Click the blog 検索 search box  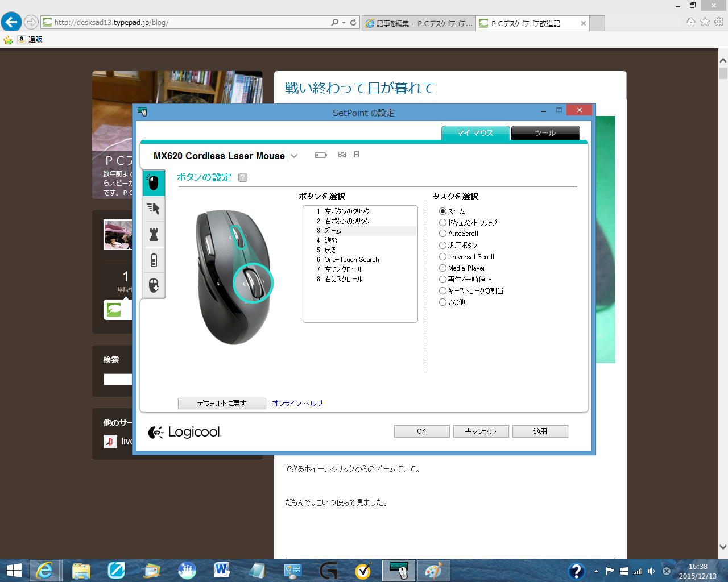(118, 380)
